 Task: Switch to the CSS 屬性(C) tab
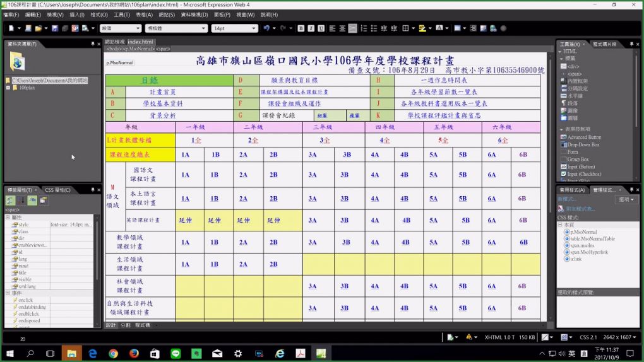[x=57, y=190]
